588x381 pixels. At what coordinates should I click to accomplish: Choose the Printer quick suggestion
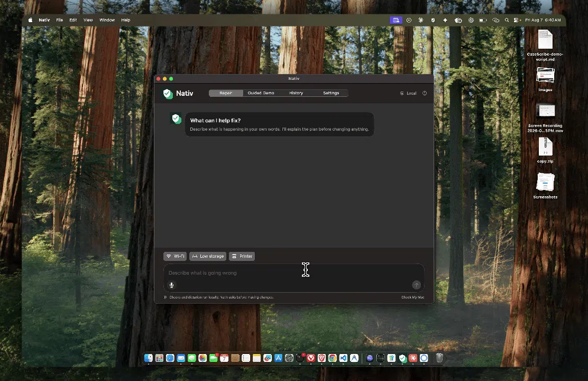[242, 256]
